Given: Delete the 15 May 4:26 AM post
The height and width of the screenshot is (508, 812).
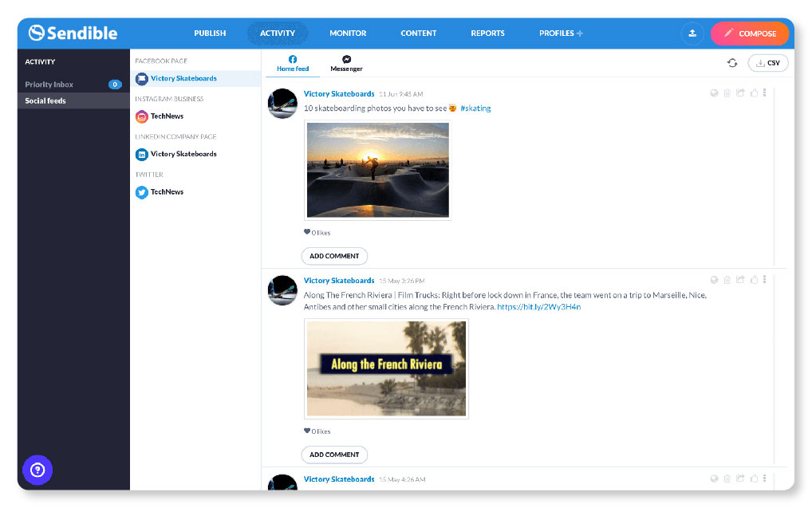Looking at the screenshot, I should [727, 479].
